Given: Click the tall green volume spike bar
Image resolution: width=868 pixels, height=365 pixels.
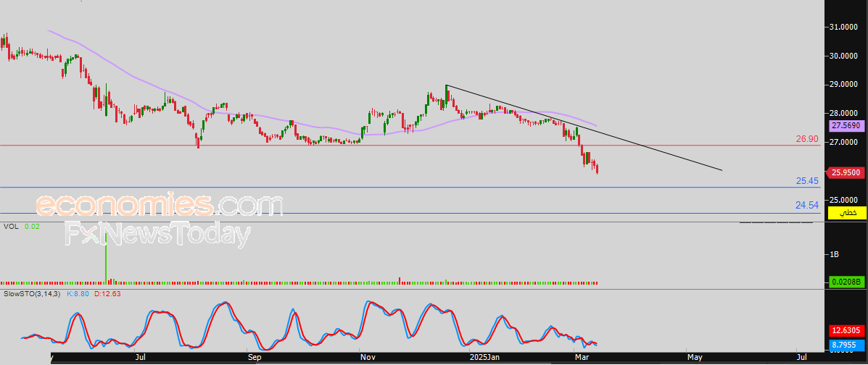Looking at the screenshot, I should click(106, 257).
